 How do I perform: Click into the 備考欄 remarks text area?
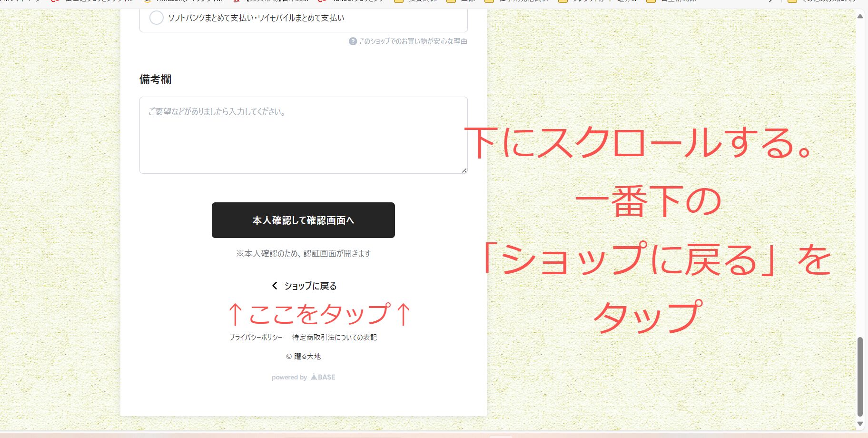click(x=303, y=135)
